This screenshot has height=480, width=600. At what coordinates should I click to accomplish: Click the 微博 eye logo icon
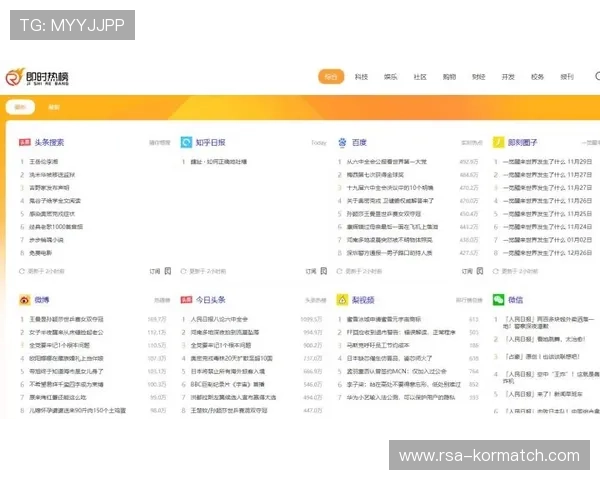[x=24, y=300]
